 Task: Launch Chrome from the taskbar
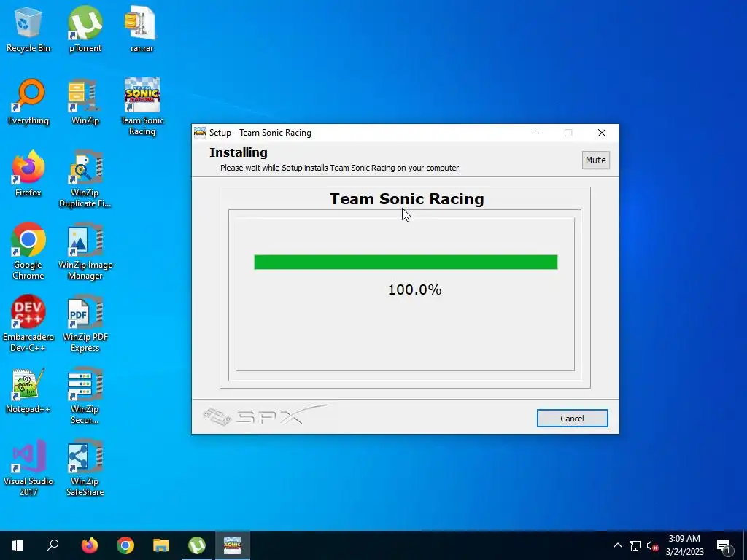125,545
